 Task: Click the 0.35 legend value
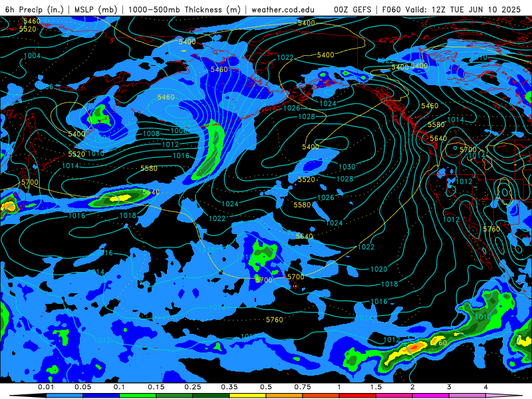[x=229, y=387]
